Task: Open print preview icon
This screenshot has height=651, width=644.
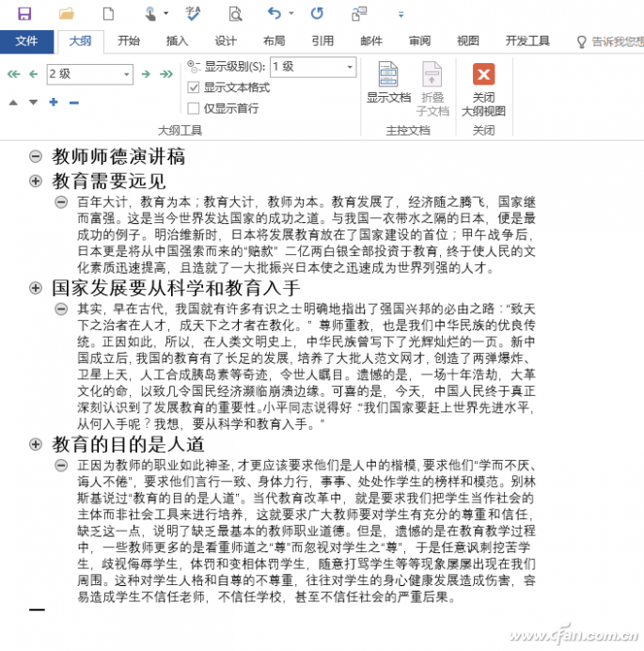Action: pyautogui.click(x=235, y=14)
